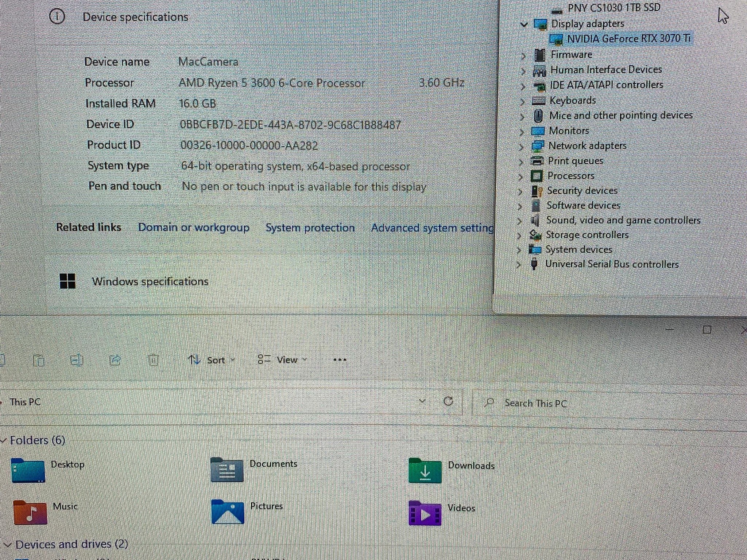
Task: Click the USB controllers plug icon
Action: tap(534, 264)
